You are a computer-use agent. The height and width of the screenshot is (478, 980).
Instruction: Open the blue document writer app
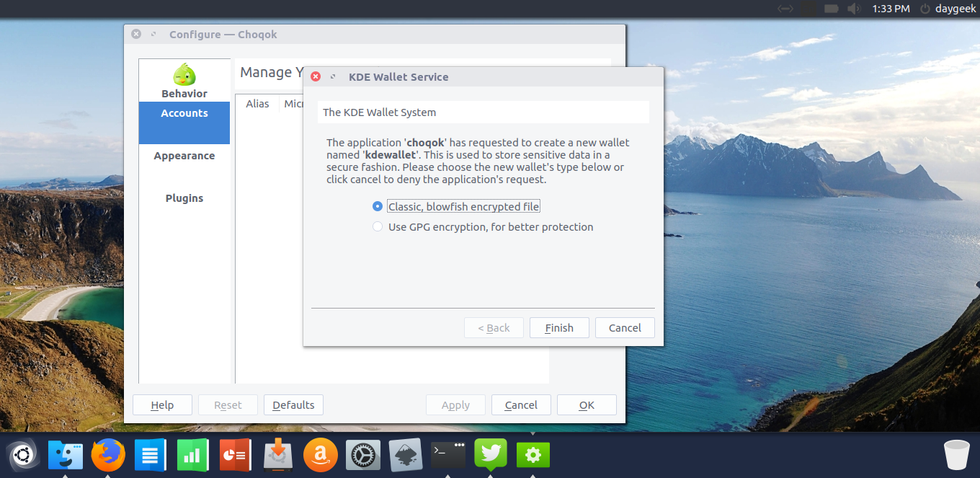[150, 456]
